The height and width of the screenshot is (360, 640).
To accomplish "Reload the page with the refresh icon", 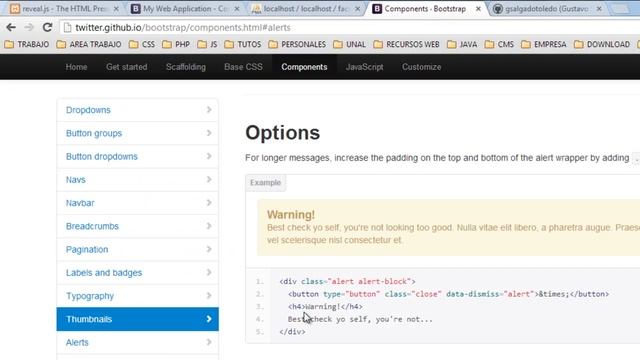I will [x=47, y=27].
